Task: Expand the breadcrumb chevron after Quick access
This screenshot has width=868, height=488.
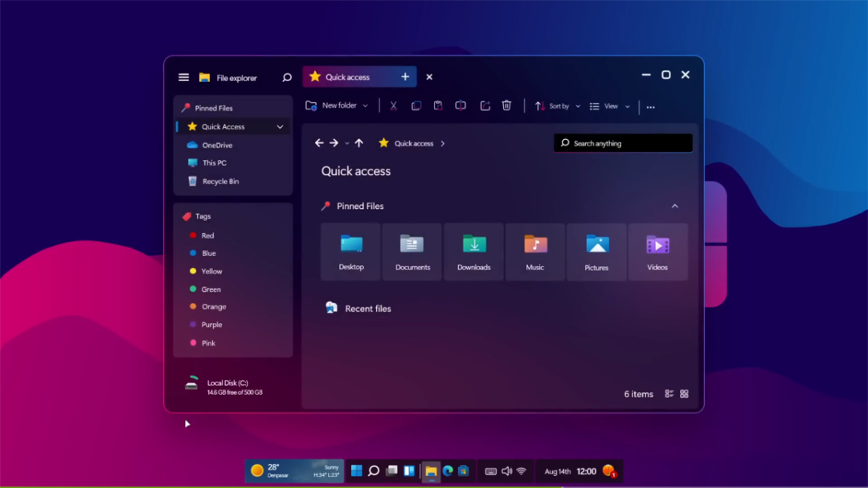Action: [443, 143]
